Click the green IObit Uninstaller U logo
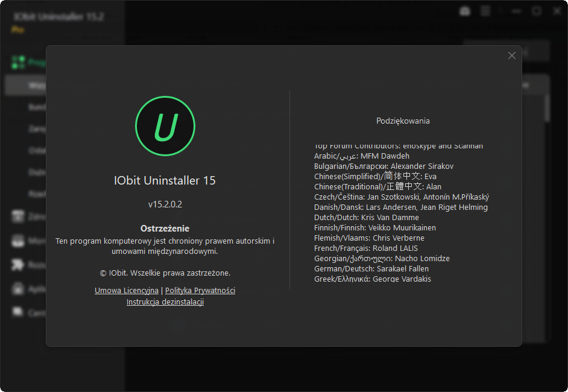The image size is (568, 392). 165,126
